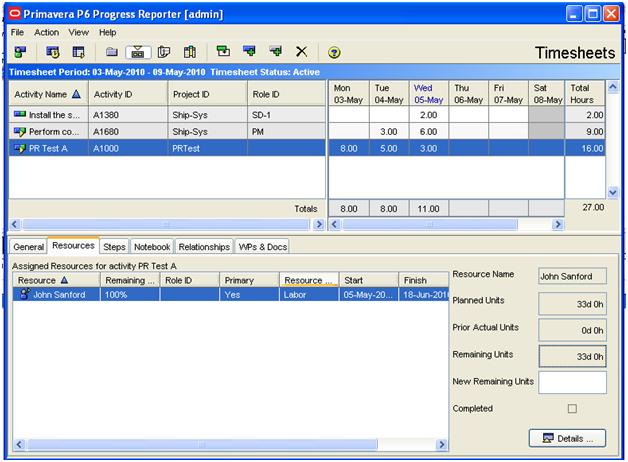This screenshot has width=628, height=462.
Task: Click the gray folder toolbar icon
Action: 112,52
